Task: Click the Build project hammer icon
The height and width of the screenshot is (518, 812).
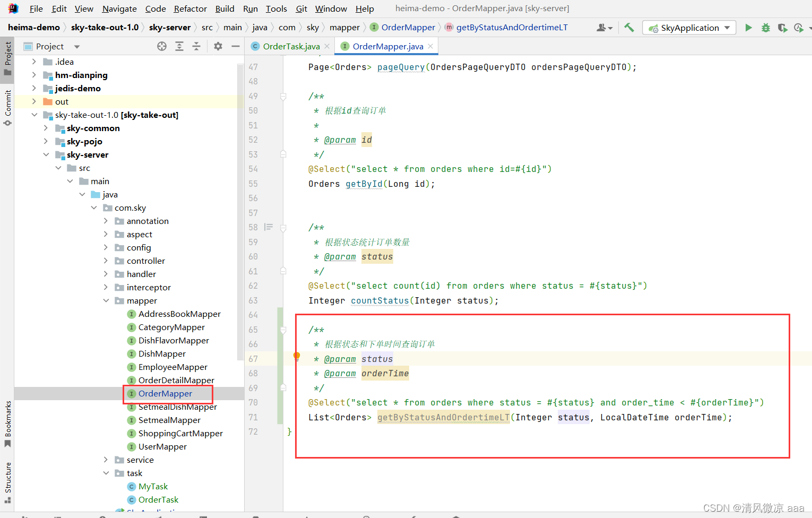Action: click(629, 28)
